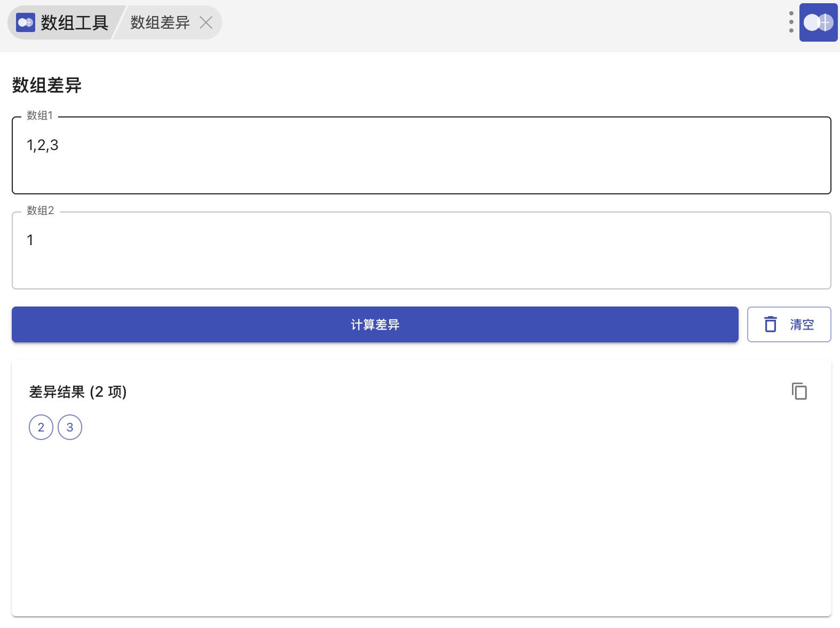840x628 pixels.
Task: Select the 数组差异 tab
Action: (160, 22)
